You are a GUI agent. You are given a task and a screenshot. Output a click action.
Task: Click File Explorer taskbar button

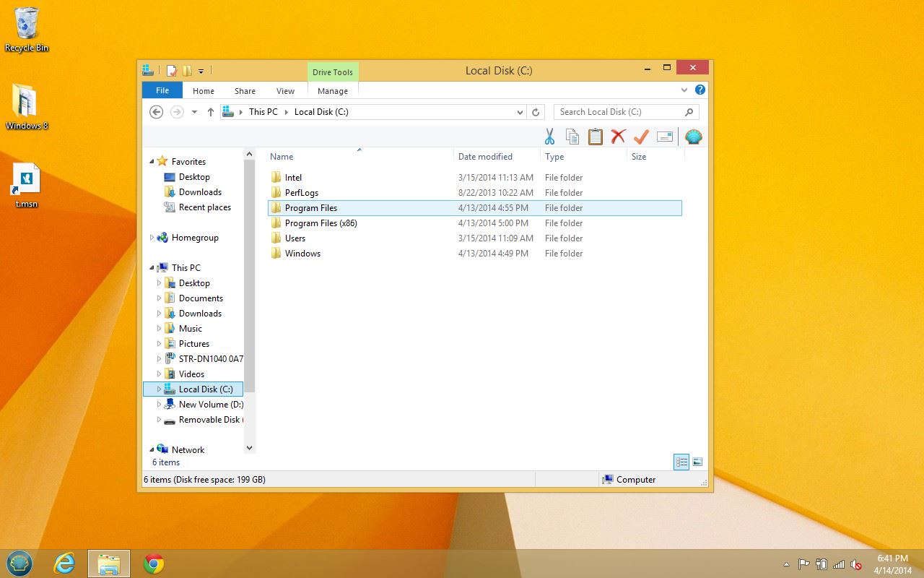coord(109,564)
